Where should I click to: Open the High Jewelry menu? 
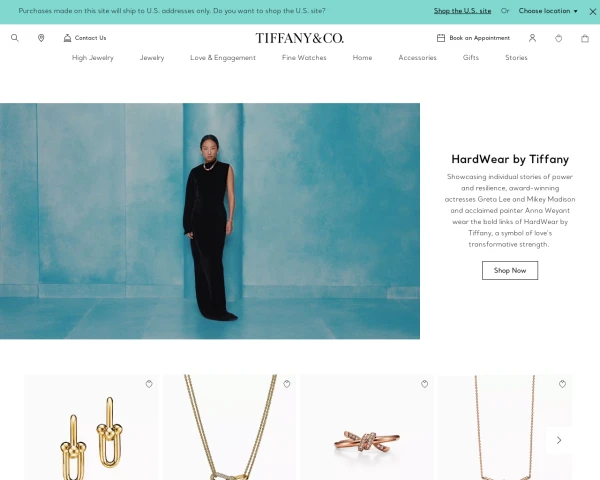click(x=93, y=57)
